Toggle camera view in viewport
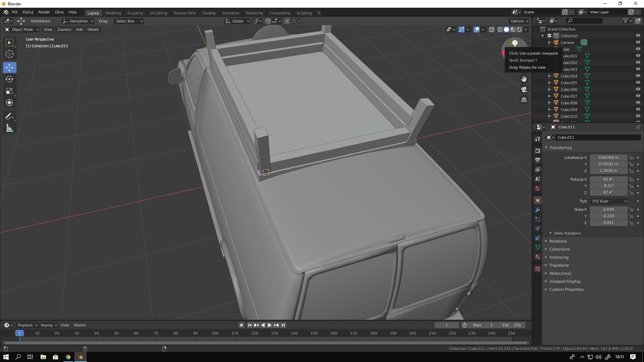Image resolution: width=644 pixels, height=362 pixels. pos(524,89)
